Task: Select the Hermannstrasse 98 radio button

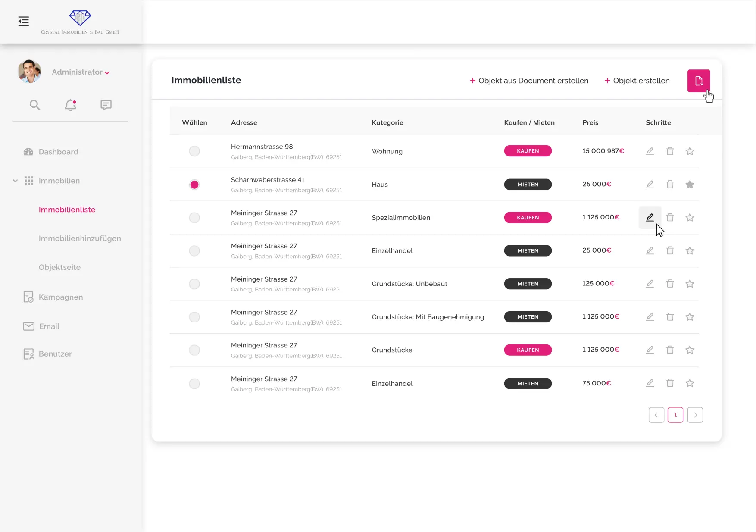Action: (194, 151)
